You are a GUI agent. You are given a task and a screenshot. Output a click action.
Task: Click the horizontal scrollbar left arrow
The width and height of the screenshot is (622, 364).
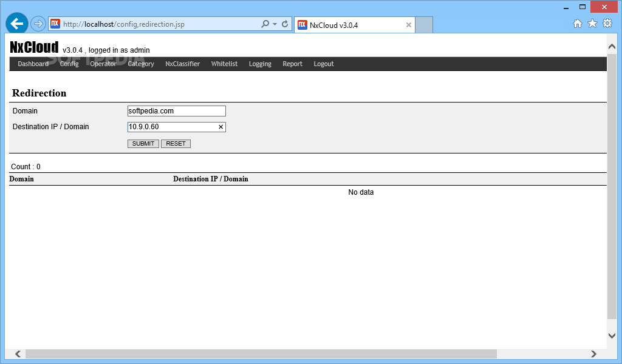(18, 354)
